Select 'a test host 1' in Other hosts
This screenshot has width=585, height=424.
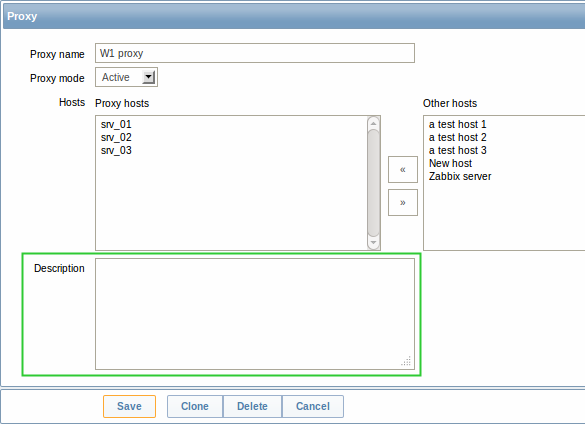457,124
